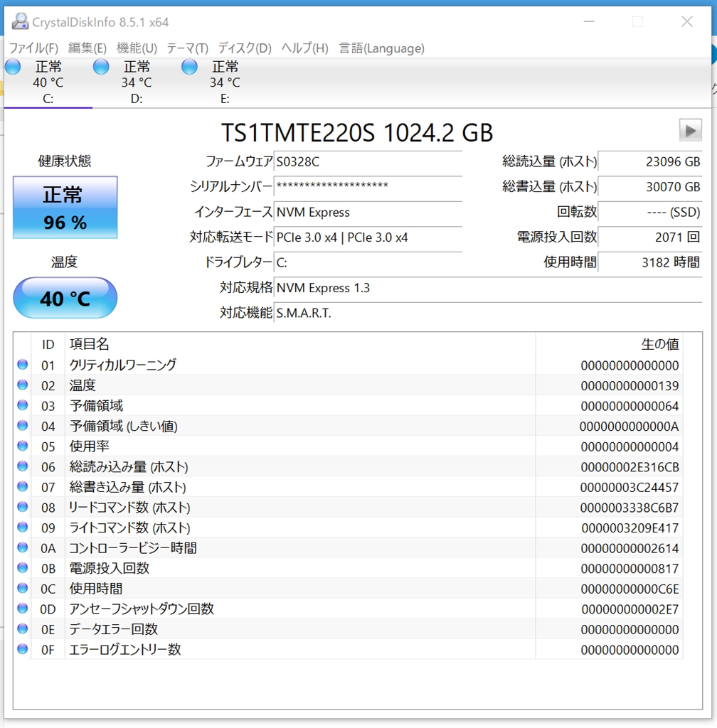
Task: Open the ディスク(D) menu
Action: click(x=245, y=48)
